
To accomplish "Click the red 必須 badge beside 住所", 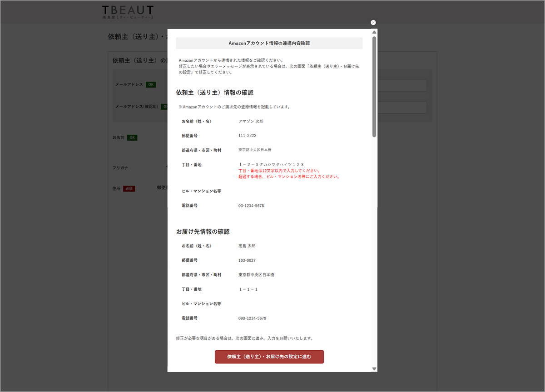I will [x=129, y=188].
